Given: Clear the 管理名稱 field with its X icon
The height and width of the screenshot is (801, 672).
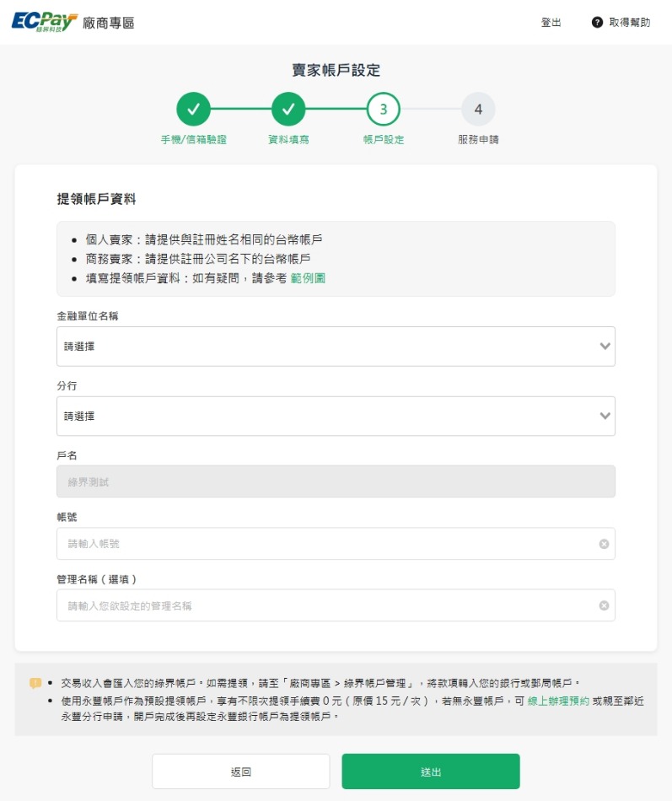Looking at the screenshot, I should click(x=604, y=605).
